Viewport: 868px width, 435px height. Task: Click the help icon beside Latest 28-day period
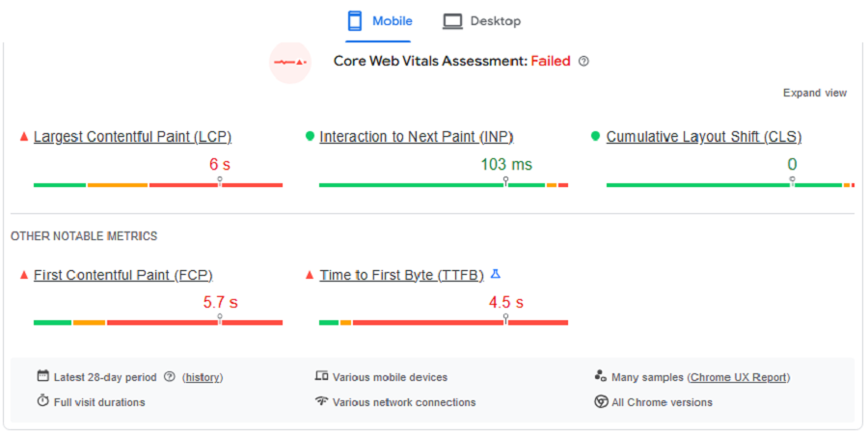click(170, 377)
